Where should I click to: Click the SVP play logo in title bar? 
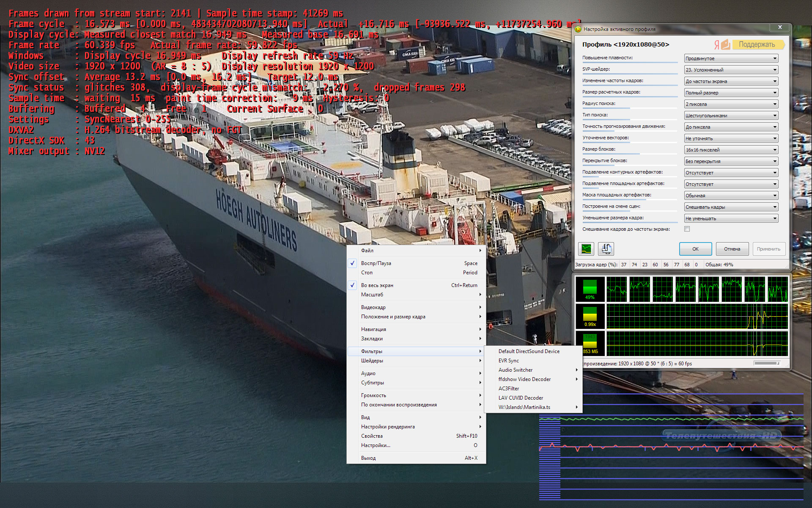coord(578,29)
